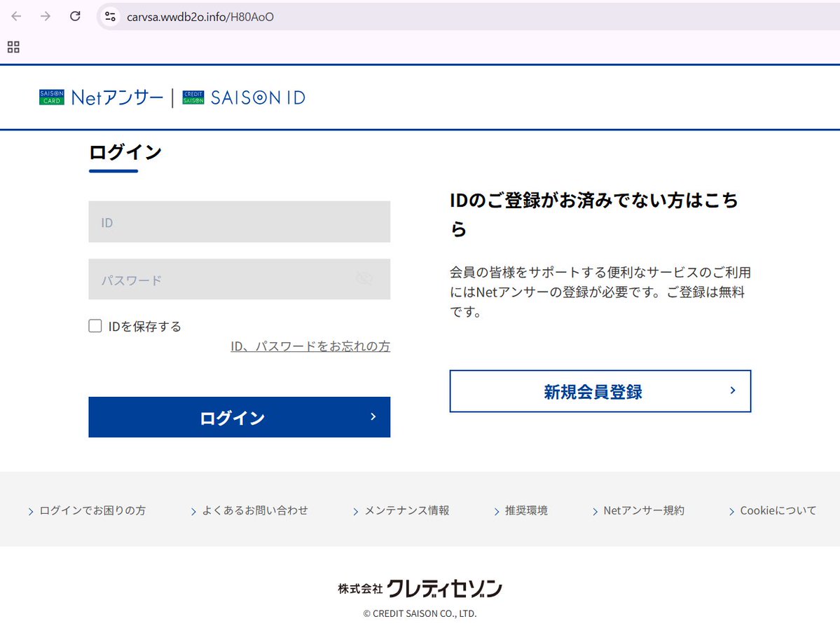
Task: Open 推奨環境 footer link
Action: tap(521, 511)
